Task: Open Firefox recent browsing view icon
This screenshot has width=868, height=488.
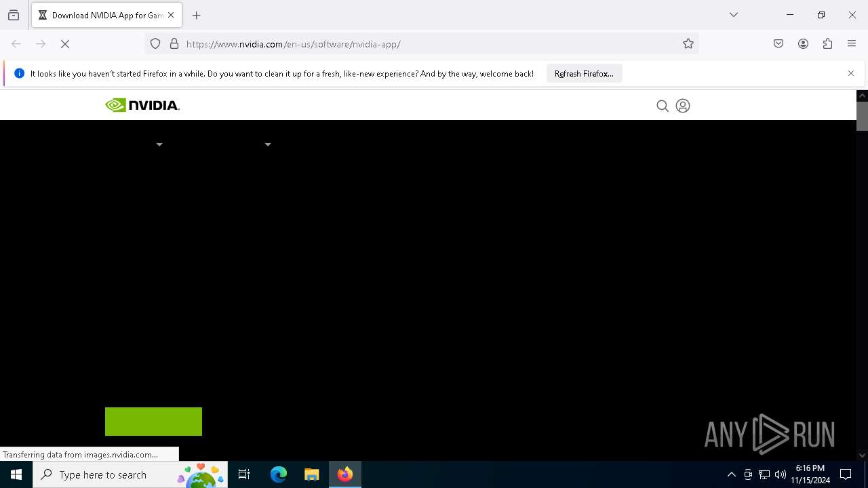Action: [x=14, y=15]
